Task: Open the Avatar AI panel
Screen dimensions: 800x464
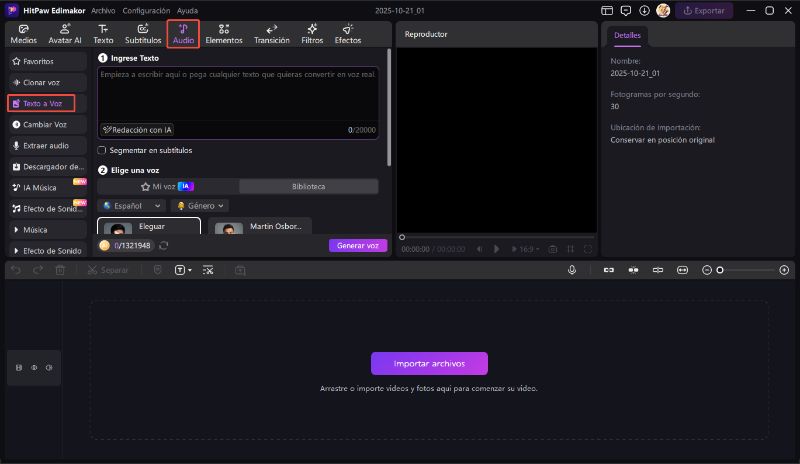Action: click(64, 34)
